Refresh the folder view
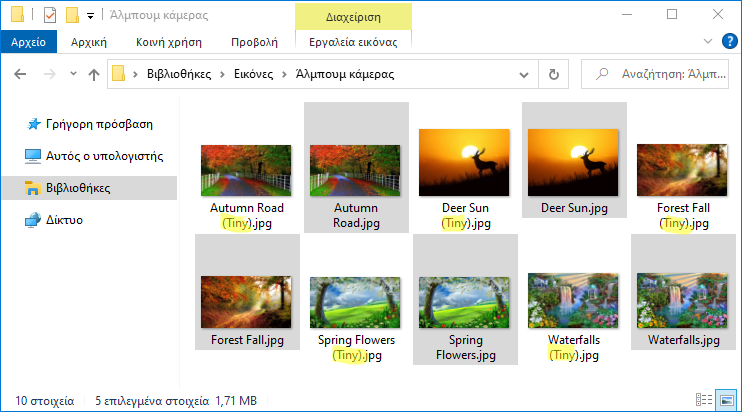Image resolution: width=742 pixels, height=412 pixels. [x=554, y=74]
